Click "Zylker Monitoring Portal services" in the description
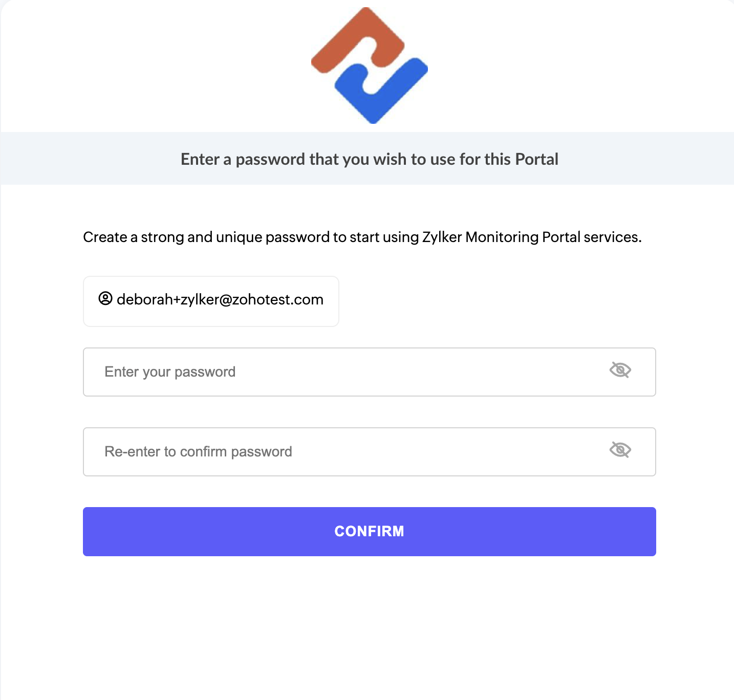Viewport: 734px width, 700px height. (x=531, y=237)
